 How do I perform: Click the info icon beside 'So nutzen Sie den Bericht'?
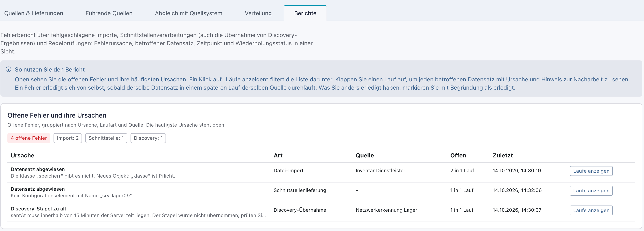8,69
